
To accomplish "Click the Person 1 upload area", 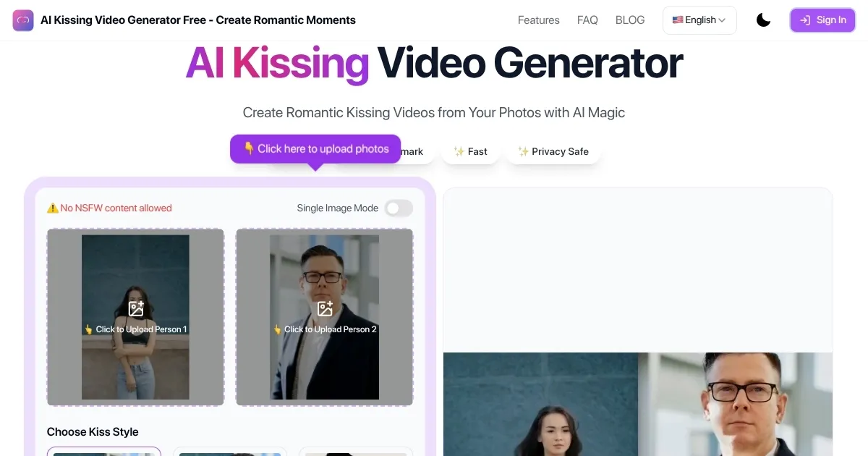I will pos(135,317).
